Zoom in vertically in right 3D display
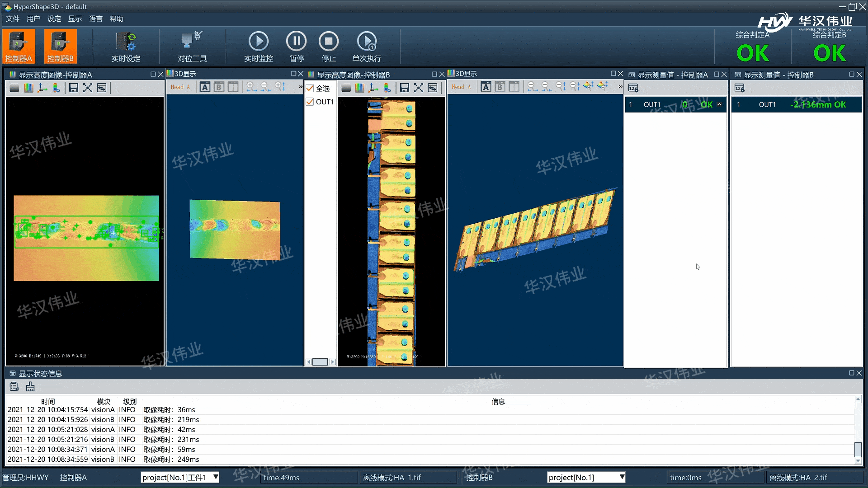 561,87
